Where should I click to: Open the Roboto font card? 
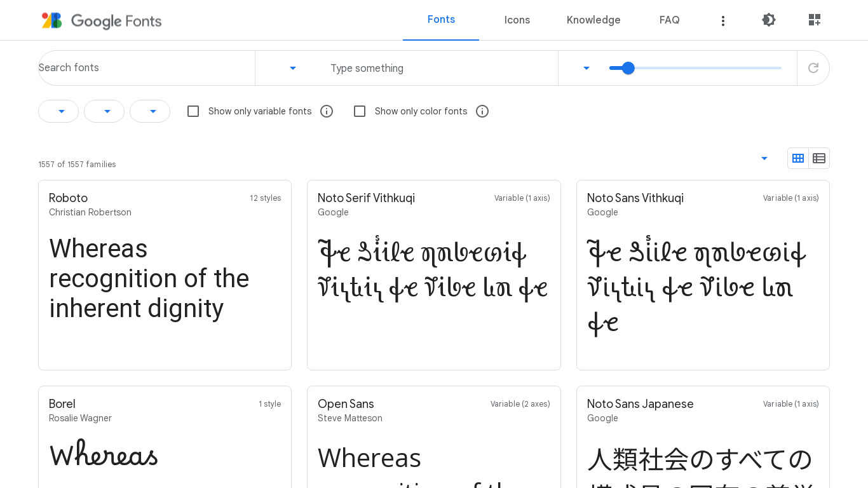click(x=165, y=275)
